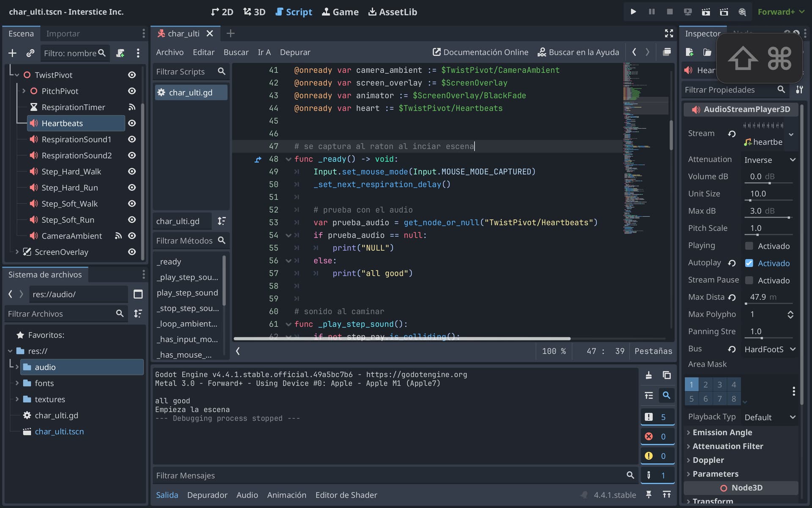Image resolution: width=812 pixels, height=508 pixels.
Task: Click the clear output icon
Action: (648, 375)
